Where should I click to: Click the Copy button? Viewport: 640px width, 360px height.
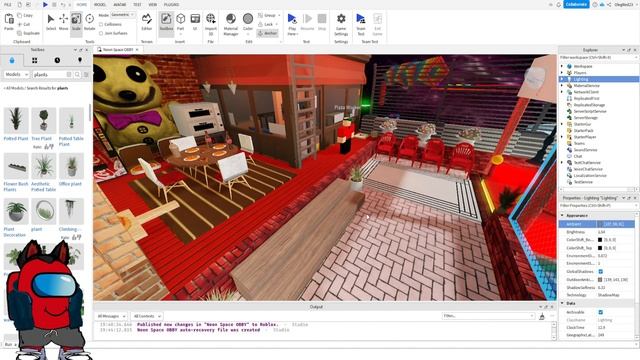(25, 16)
